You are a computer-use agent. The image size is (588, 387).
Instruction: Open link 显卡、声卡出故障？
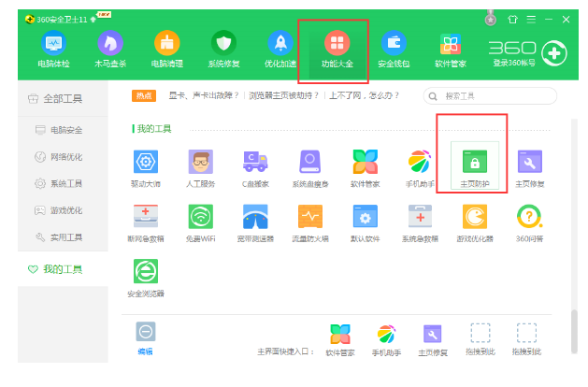[x=204, y=95]
